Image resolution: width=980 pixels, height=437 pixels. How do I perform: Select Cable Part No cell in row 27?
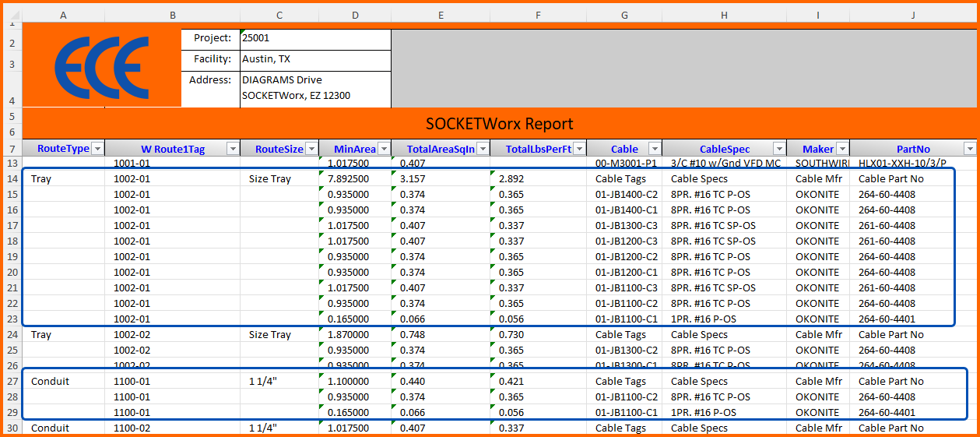tap(913, 382)
